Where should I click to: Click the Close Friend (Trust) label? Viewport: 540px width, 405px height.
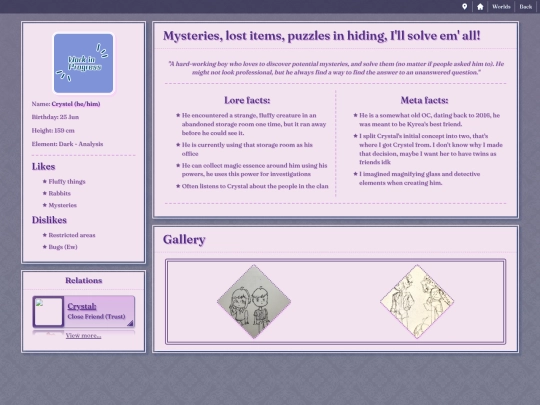(x=96, y=316)
